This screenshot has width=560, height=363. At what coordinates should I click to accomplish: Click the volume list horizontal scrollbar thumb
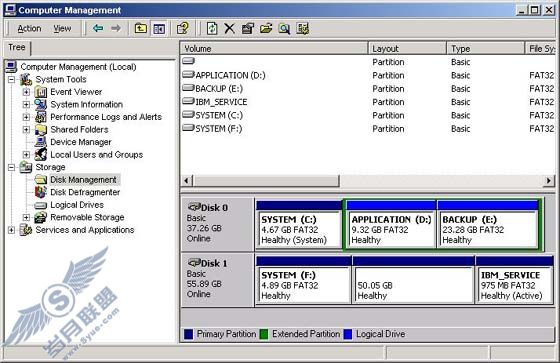point(266,181)
